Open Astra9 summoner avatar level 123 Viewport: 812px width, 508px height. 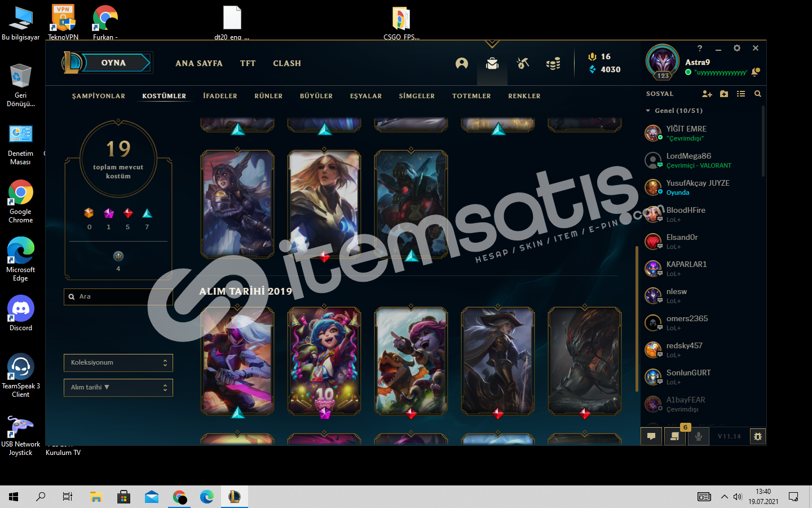[663, 62]
